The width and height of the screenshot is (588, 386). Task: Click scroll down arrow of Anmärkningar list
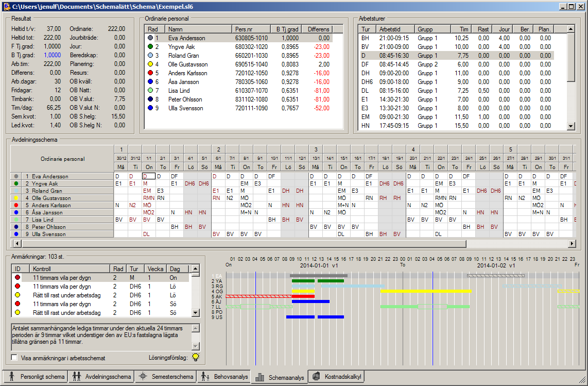point(195,312)
